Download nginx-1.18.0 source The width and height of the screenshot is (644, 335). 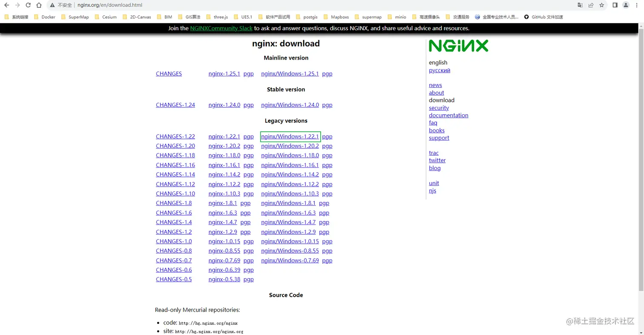(x=224, y=156)
